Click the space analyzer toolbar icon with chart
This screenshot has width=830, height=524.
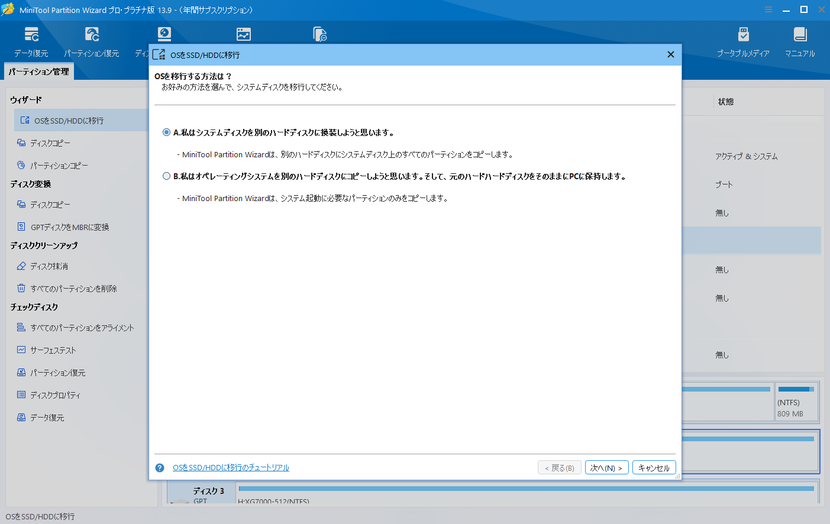(x=243, y=34)
